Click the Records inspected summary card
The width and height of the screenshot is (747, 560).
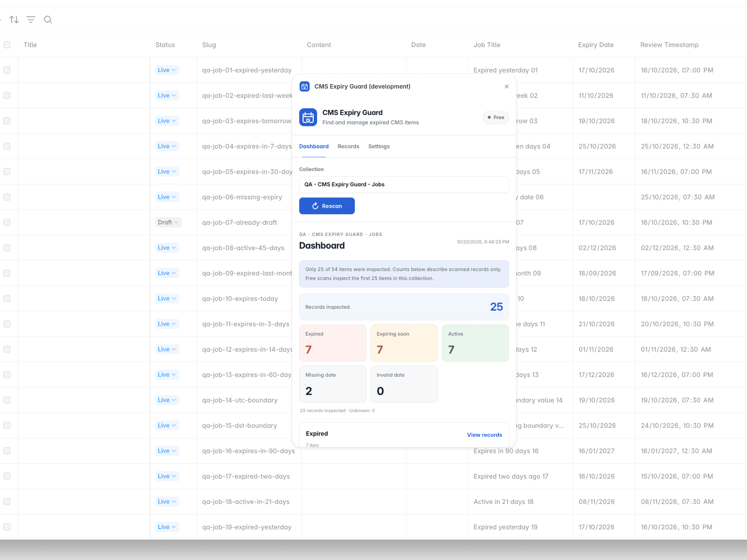[404, 307]
